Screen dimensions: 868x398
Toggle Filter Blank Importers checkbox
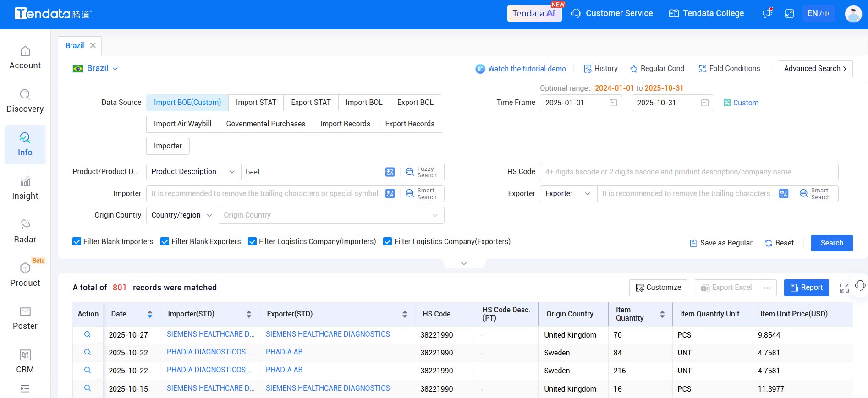tap(77, 241)
